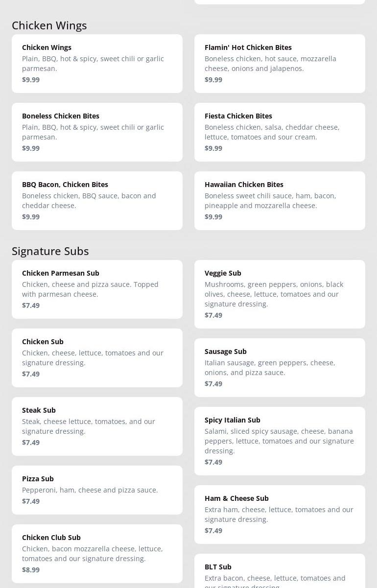Click the Veggie Sub ingredients description
The height and width of the screenshot is (588, 377).
pos(274,294)
